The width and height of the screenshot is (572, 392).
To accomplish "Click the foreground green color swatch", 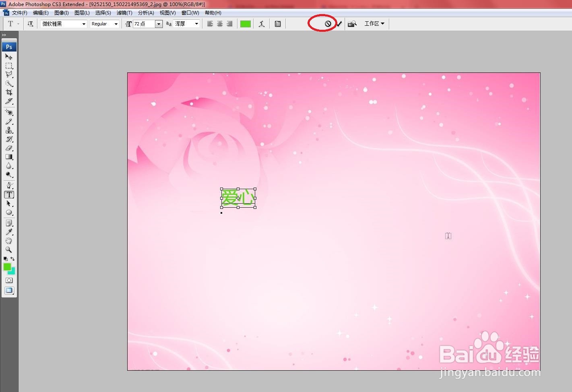I will point(6,266).
